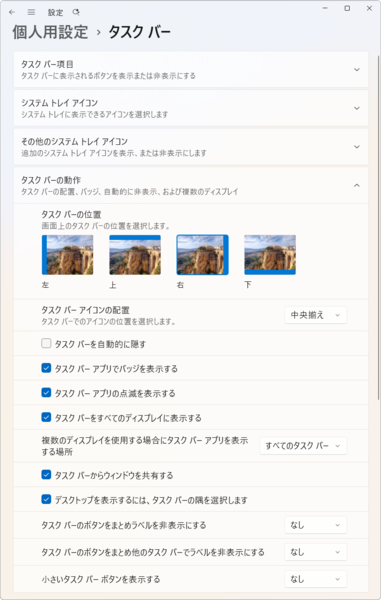This screenshot has width=381, height=600.
Task: Open the すべてのタスク バー dropdown
Action: [303, 446]
